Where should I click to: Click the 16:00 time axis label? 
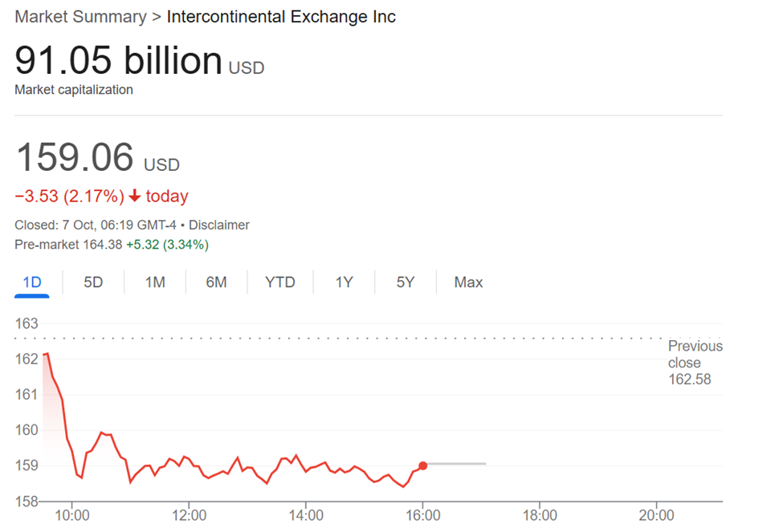[423, 514]
